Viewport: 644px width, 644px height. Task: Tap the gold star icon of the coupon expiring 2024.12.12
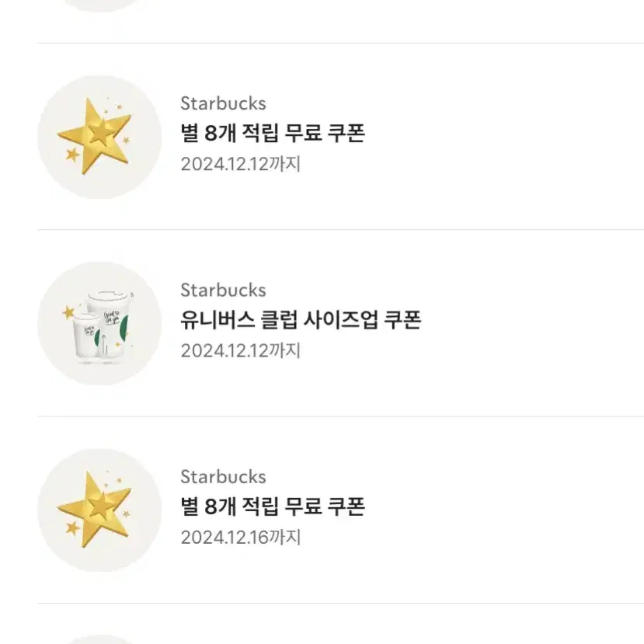click(99, 137)
